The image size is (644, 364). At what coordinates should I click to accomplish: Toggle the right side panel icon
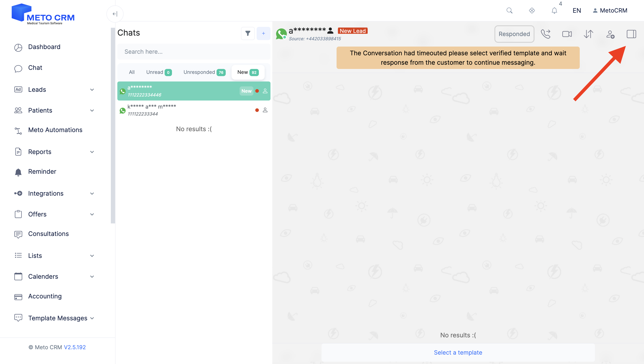point(631,34)
